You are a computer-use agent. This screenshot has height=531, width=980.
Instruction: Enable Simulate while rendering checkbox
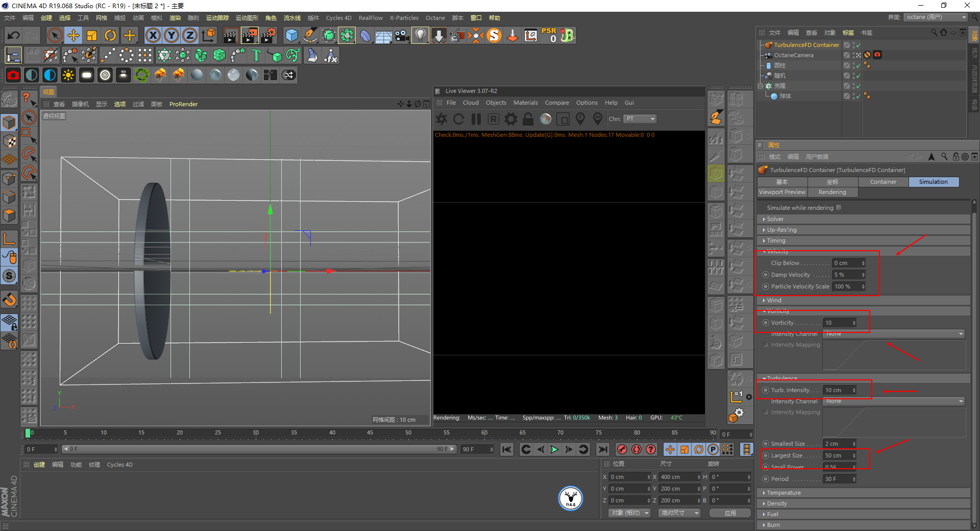(x=839, y=208)
